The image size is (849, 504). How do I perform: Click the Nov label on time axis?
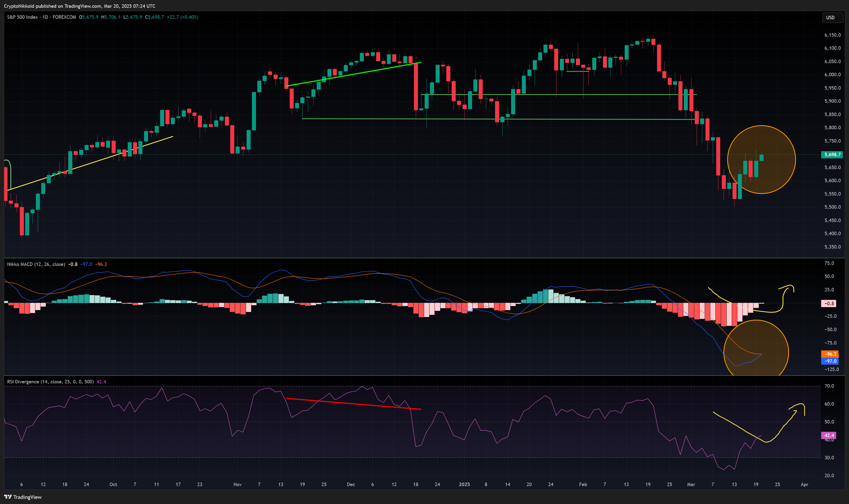237,484
